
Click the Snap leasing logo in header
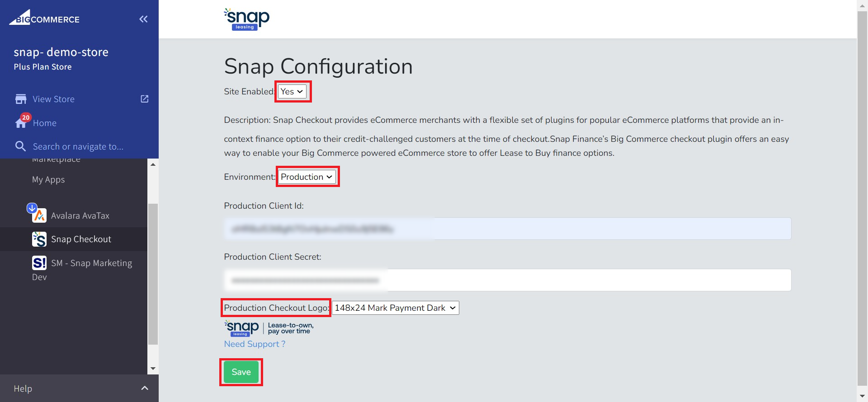[x=247, y=19]
